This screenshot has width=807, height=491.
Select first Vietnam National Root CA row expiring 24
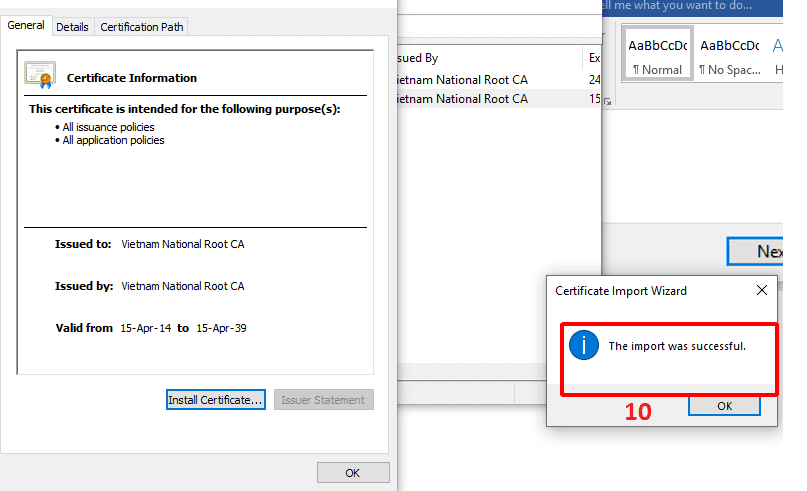[498, 80]
